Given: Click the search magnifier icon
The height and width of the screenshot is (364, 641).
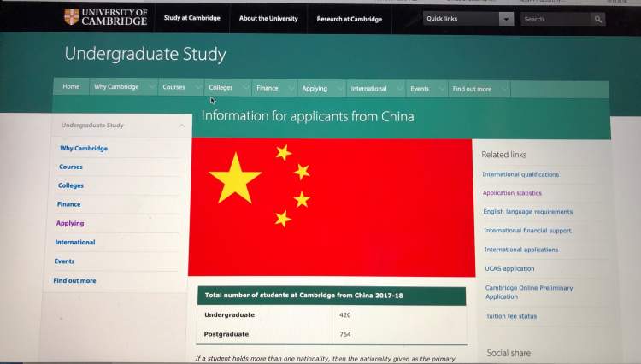Looking at the screenshot, I should tap(597, 19).
